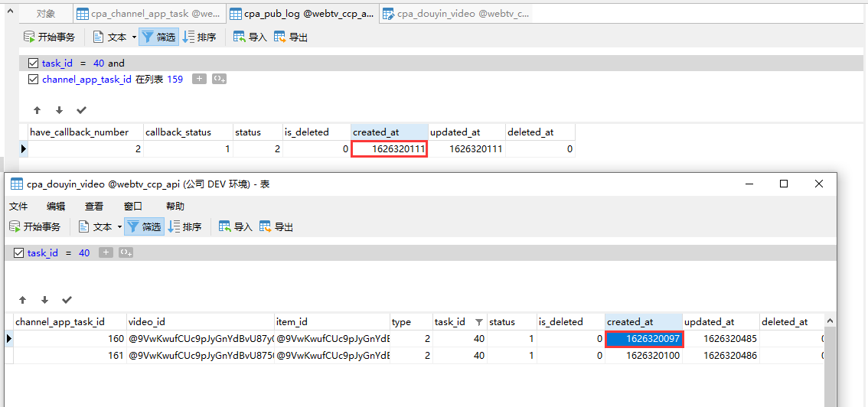Click 排序 sort in cpa_pub_log toolbar
This screenshot has height=407, width=868.
coord(199,37)
